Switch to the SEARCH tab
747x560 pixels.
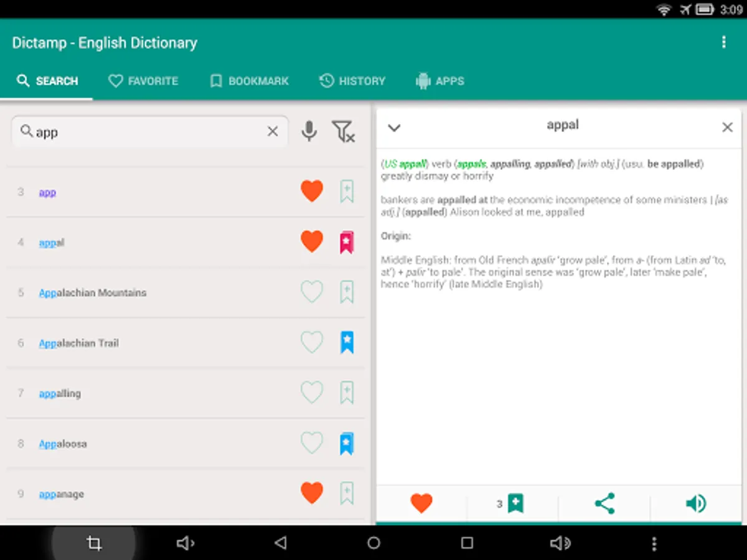47,81
